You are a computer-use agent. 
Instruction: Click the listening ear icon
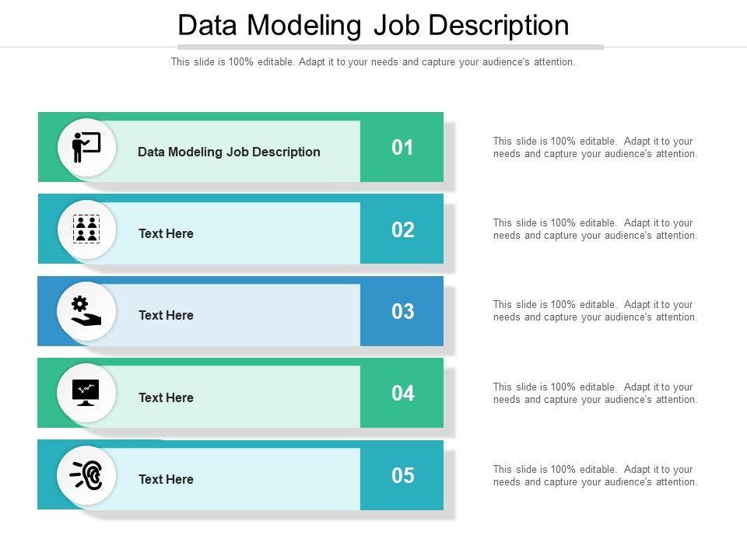(x=86, y=474)
